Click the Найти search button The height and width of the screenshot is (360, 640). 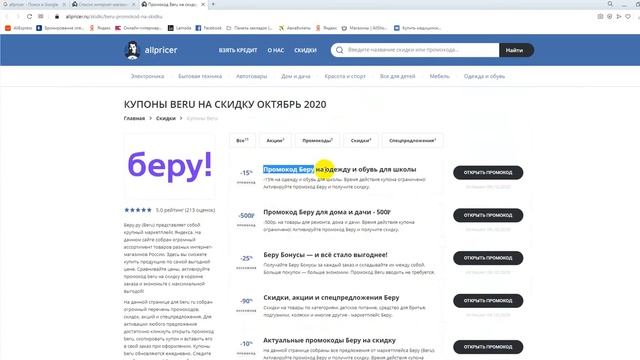[x=516, y=50]
